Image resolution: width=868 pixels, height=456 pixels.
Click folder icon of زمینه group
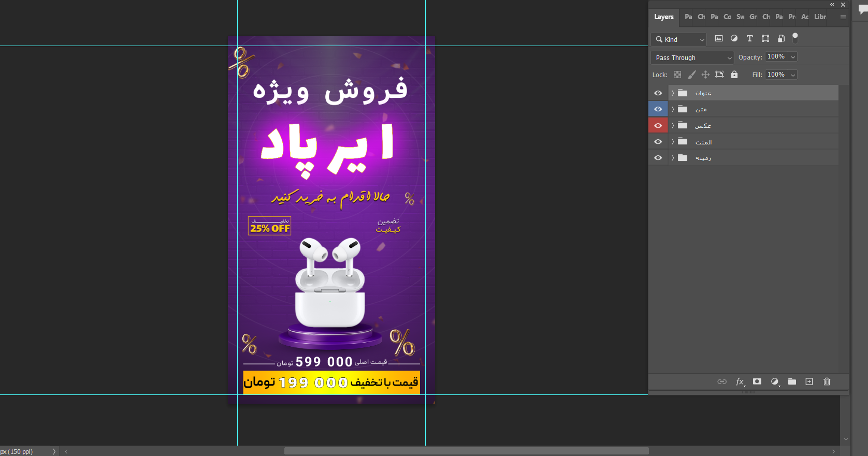pyautogui.click(x=683, y=158)
